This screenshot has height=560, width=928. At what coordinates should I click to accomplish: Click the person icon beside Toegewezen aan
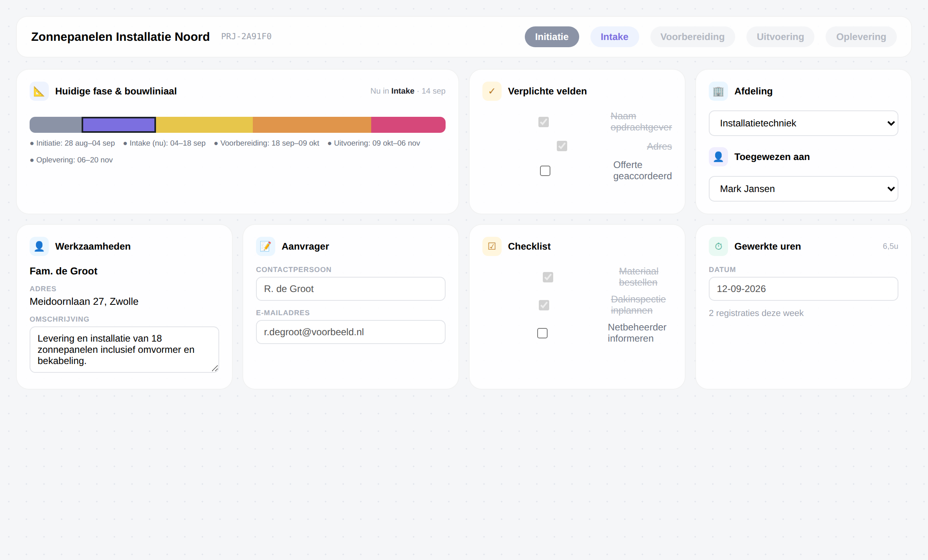(718, 157)
